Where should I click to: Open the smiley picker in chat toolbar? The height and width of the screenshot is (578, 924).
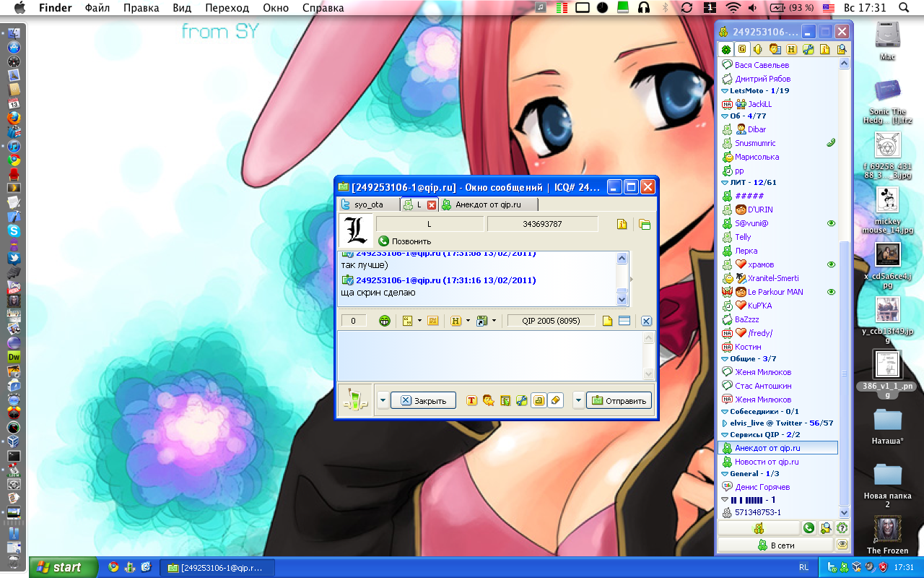tap(385, 320)
